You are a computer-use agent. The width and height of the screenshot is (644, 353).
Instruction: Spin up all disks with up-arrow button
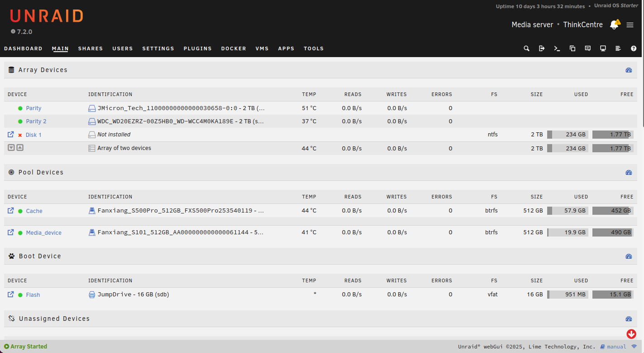(20, 148)
